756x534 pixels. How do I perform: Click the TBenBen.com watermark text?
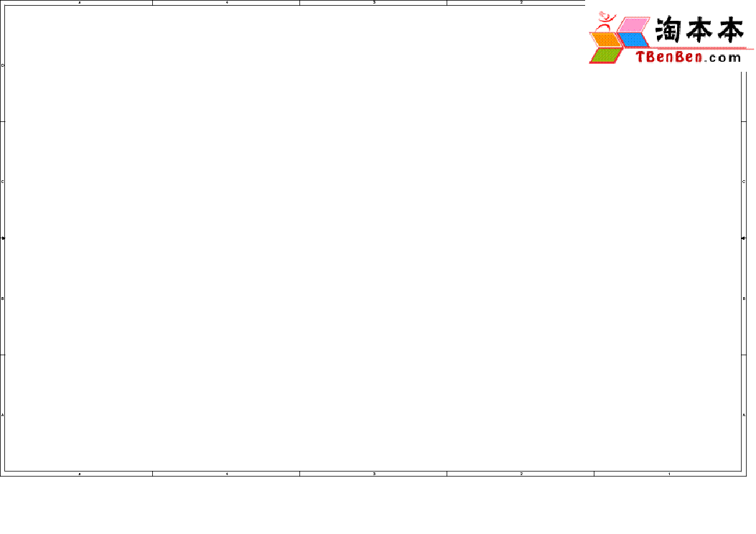[688, 57]
